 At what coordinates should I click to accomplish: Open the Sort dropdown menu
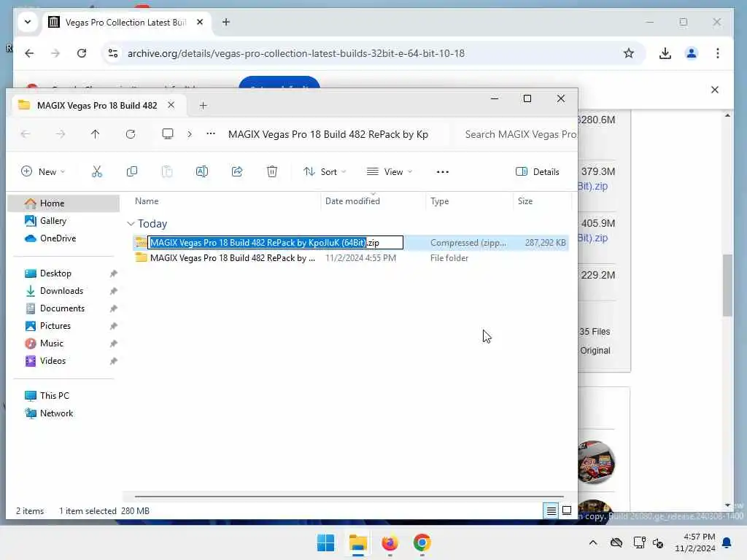click(x=325, y=172)
